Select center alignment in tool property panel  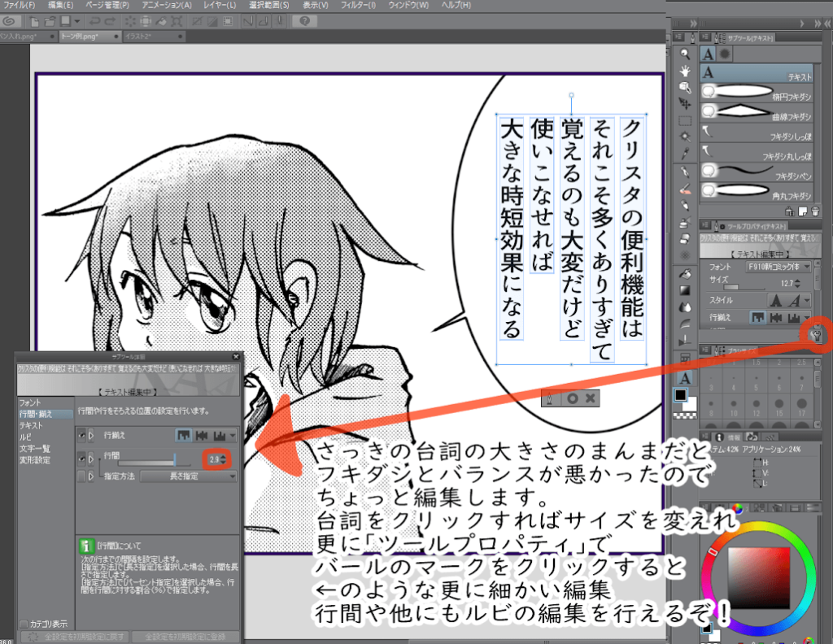tap(776, 317)
